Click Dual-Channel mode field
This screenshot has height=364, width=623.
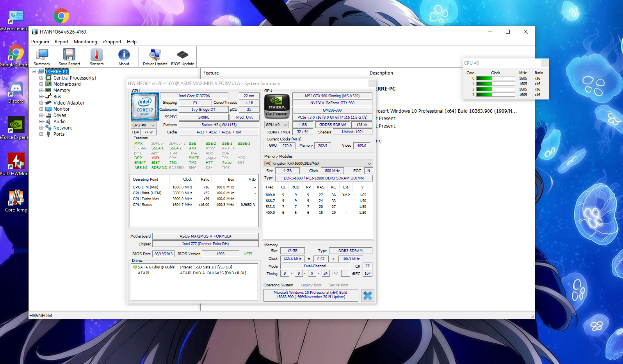click(315, 266)
